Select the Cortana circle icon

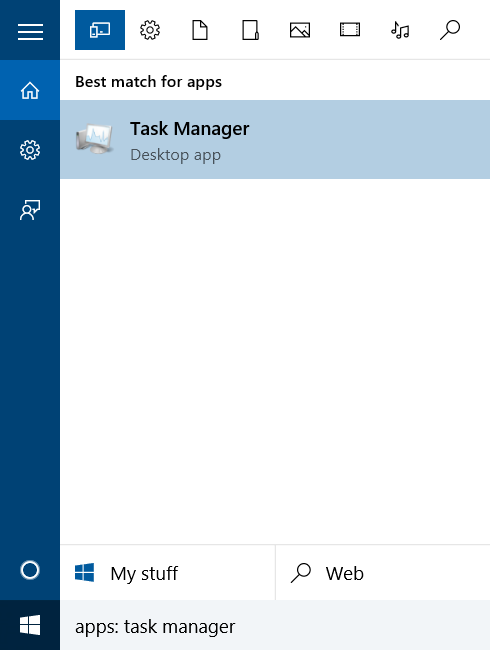point(30,570)
